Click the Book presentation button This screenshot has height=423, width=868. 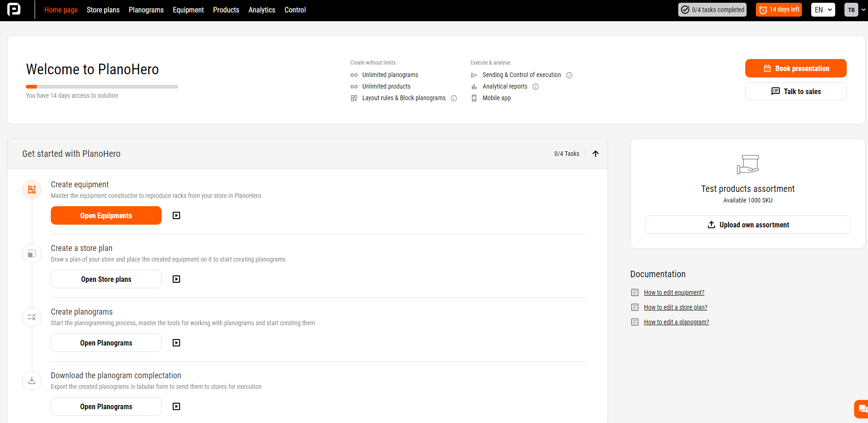pyautogui.click(x=796, y=68)
